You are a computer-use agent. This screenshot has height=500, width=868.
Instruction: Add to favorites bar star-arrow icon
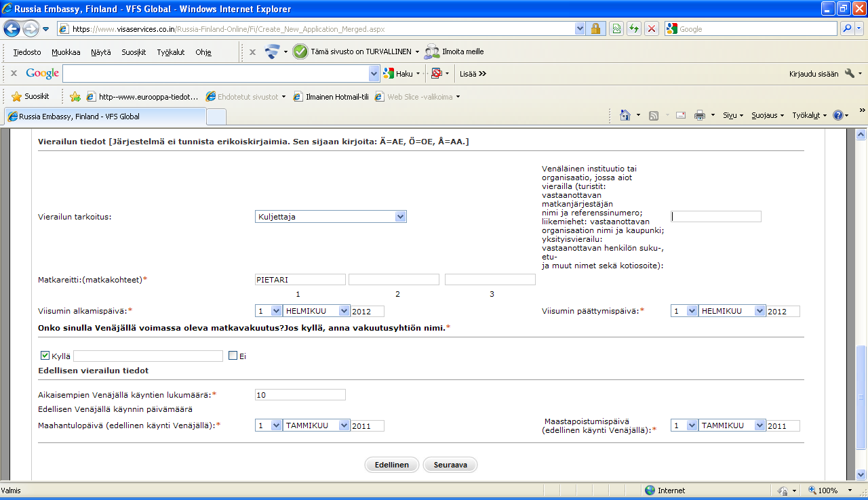(x=75, y=96)
